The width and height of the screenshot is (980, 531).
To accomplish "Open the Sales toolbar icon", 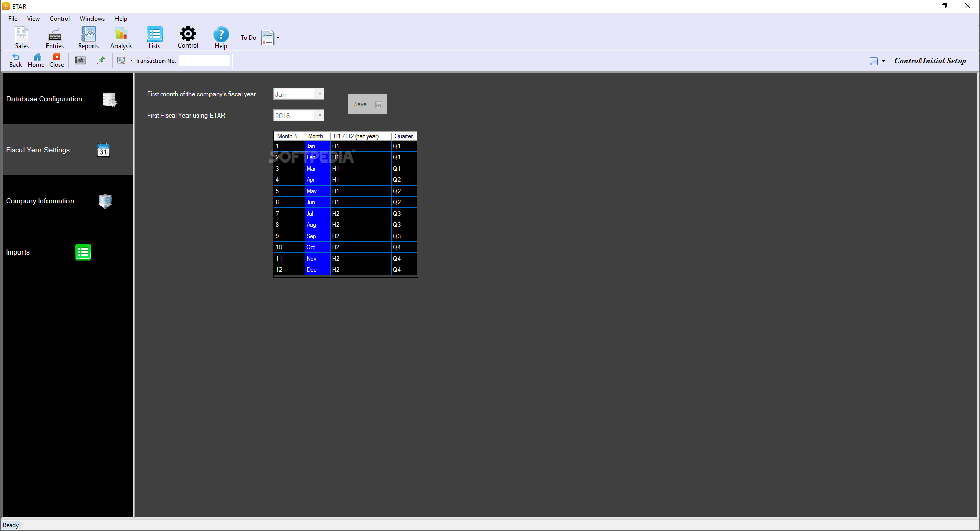I will 21,37.
